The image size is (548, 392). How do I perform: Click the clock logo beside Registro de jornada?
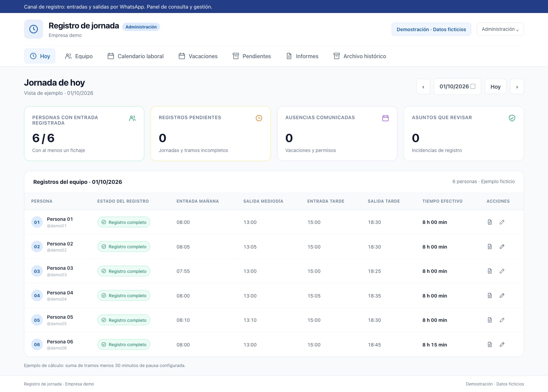point(34,29)
